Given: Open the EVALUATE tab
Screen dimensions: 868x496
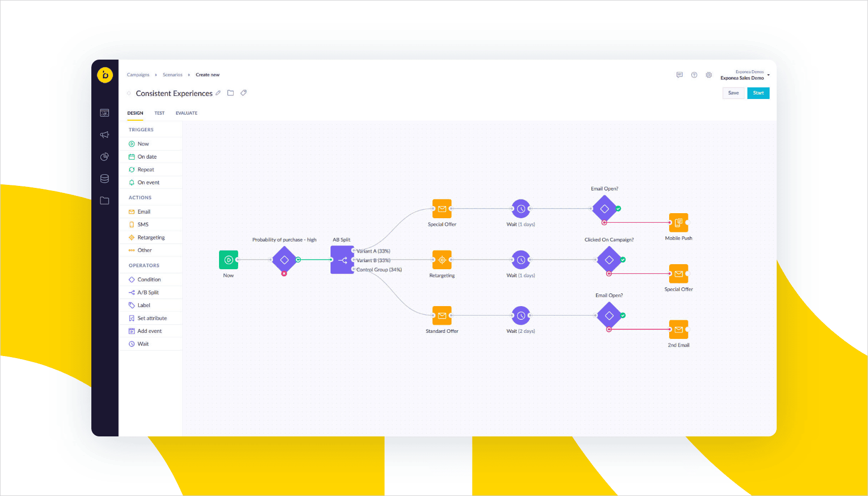Looking at the screenshot, I should coord(186,113).
